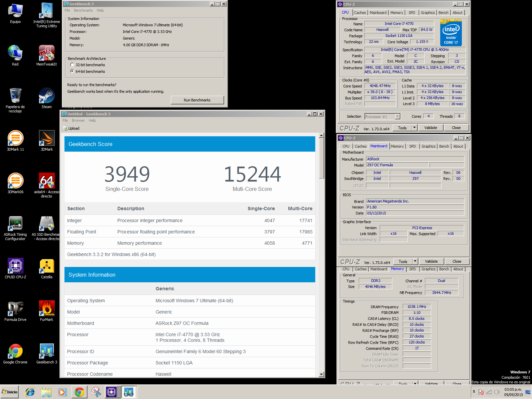
Task: Click Geekbench results scrollbar thumb
Action: coord(321,159)
